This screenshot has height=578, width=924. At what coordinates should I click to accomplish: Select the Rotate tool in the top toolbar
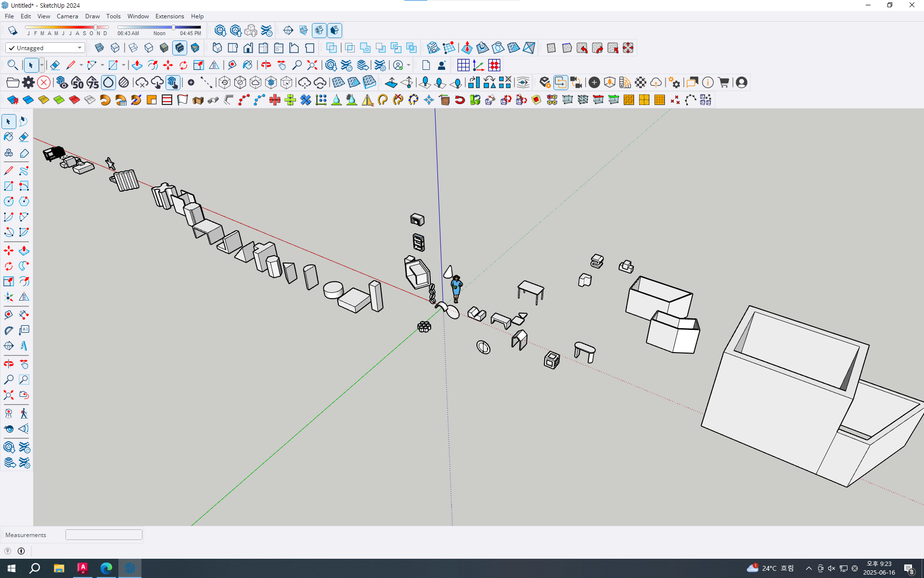183,65
